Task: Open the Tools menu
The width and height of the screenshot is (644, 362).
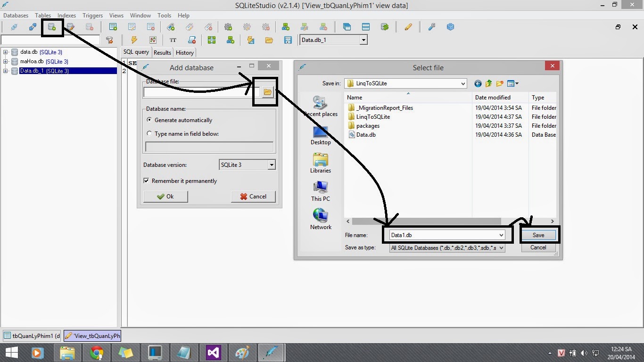Action: click(x=165, y=16)
